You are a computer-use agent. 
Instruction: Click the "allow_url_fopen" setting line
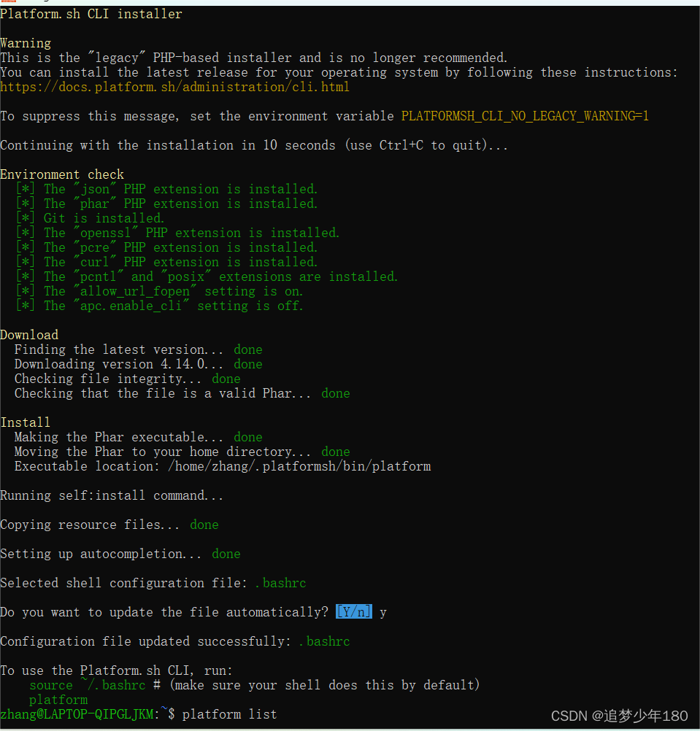[x=160, y=291]
